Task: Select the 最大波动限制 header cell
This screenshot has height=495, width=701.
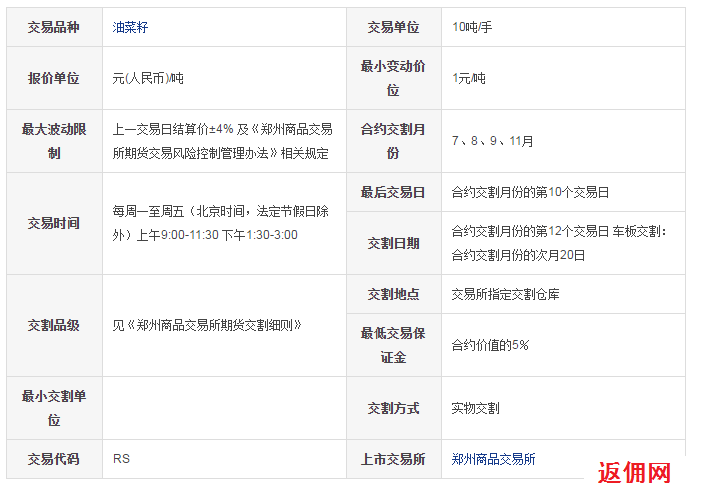Action: (x=54, y=141)
